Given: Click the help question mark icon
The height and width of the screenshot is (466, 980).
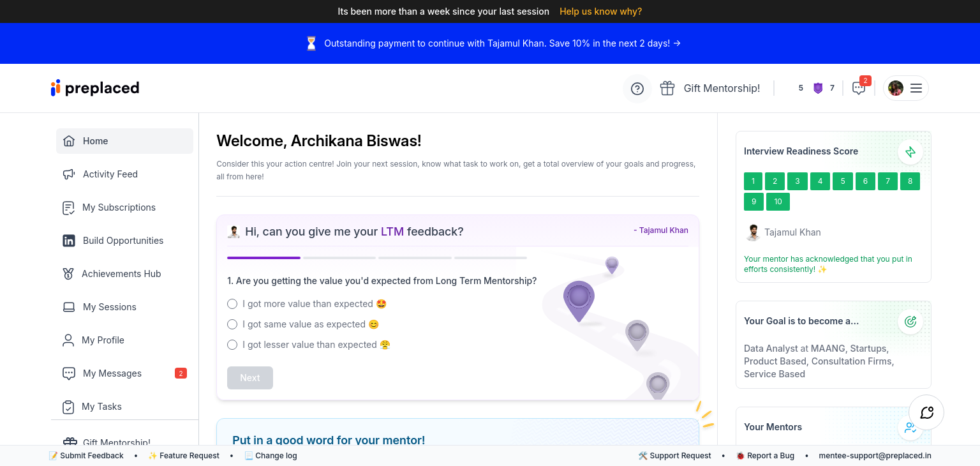Looking at the screenshot, I should (637, 89).
